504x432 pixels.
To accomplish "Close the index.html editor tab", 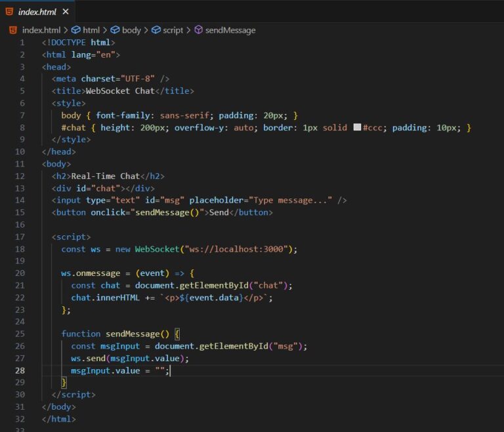I will pyautogui.click(x=65, y=12).
